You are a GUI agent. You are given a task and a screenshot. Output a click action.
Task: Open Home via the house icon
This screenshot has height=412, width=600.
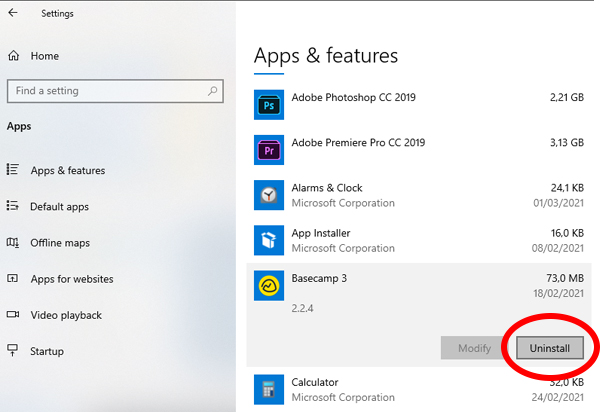tap(14, 56)
